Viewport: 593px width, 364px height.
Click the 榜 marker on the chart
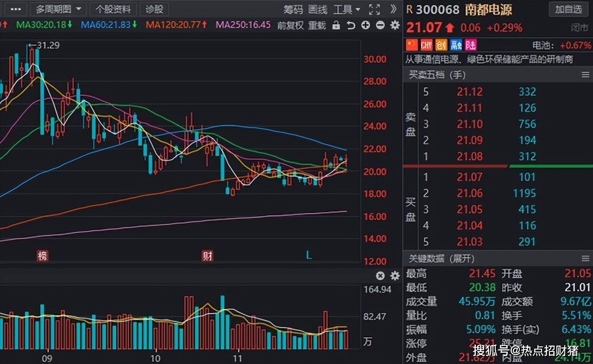[x=43, y=256]
